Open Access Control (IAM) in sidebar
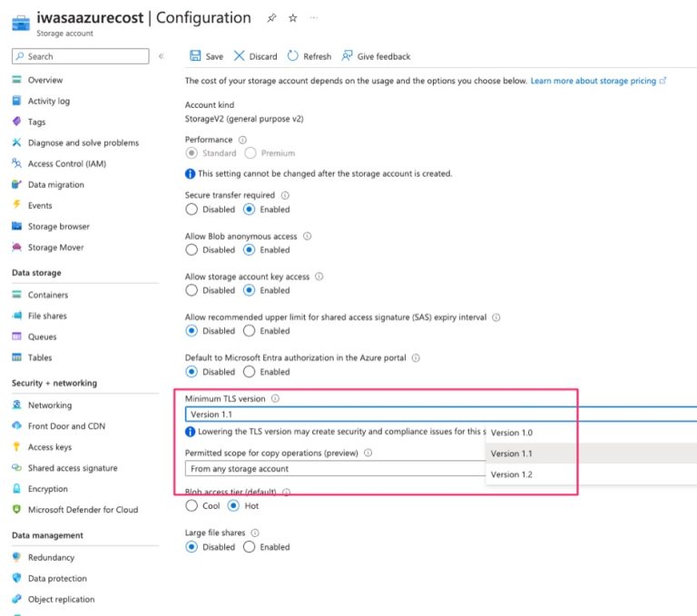The width and height of the screenshot is (697, 616). [x=67, y=164]
